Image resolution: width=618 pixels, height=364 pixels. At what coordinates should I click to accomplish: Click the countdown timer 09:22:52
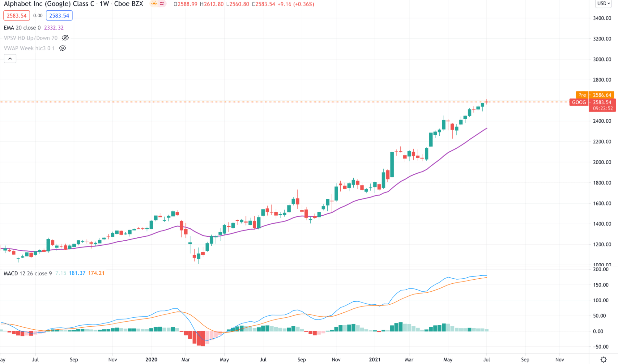tap(603, 108)
